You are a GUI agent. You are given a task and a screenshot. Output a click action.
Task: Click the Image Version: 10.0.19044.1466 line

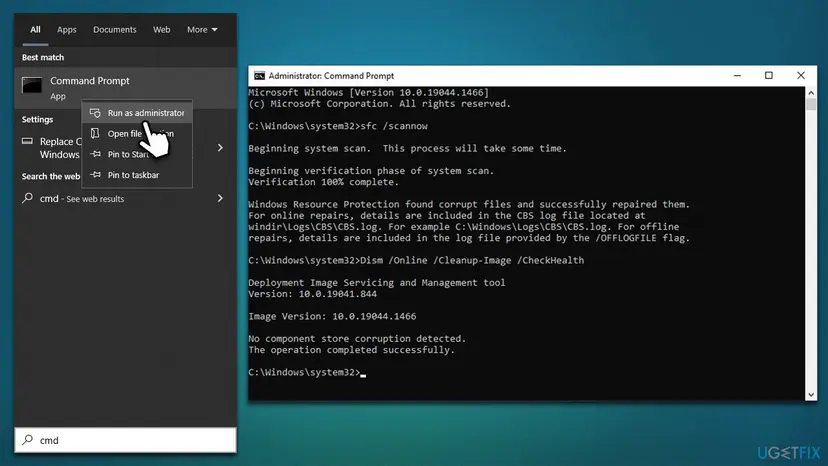tap(332, 316)
